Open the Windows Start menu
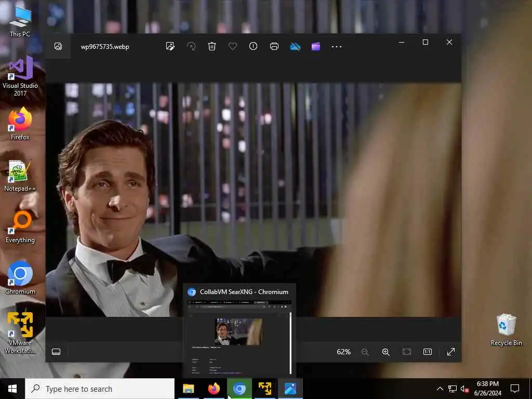The height and width of the screenshot is (399, 532). coord(12,389)
